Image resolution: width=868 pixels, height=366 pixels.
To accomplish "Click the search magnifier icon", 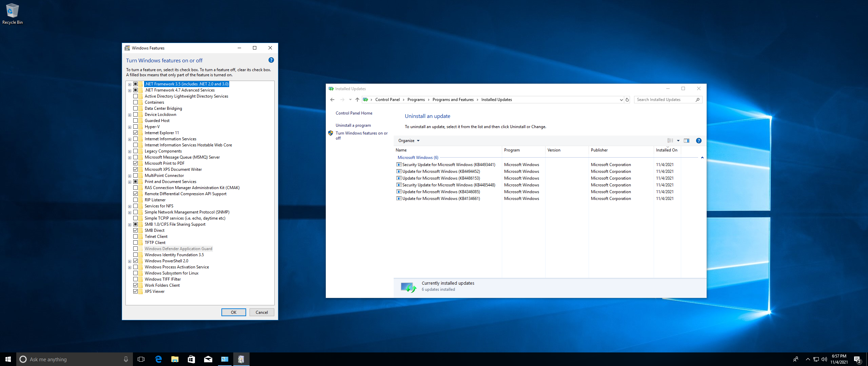I will 697,100.
